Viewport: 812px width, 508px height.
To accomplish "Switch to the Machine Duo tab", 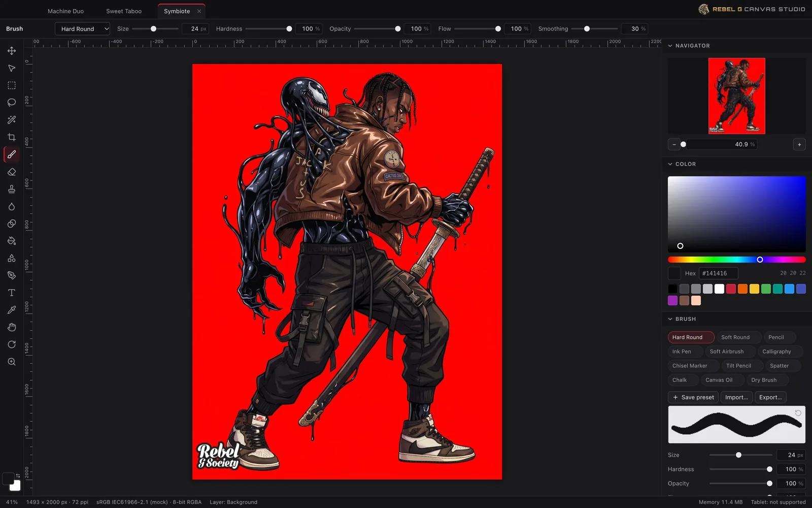I will pyautogui.click(x=65, y=11).
